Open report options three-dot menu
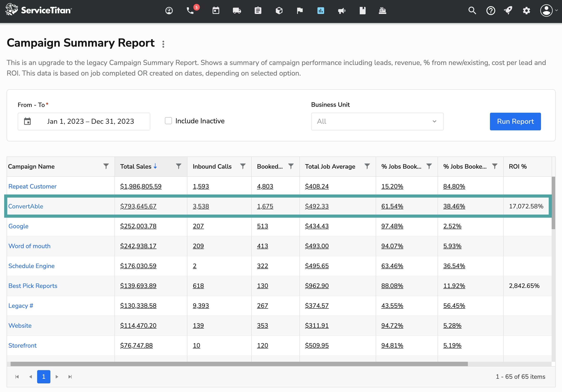The height and width of the screenshot is (392, 562). tap(163, 44)
